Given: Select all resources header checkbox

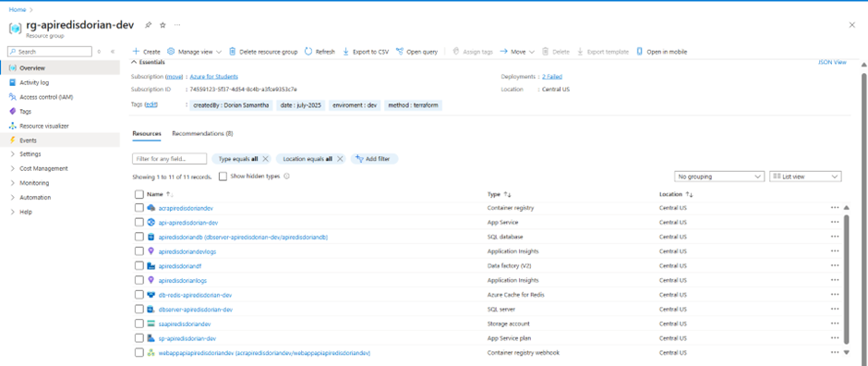Looking at the screenshot, I should coord(139,194).
